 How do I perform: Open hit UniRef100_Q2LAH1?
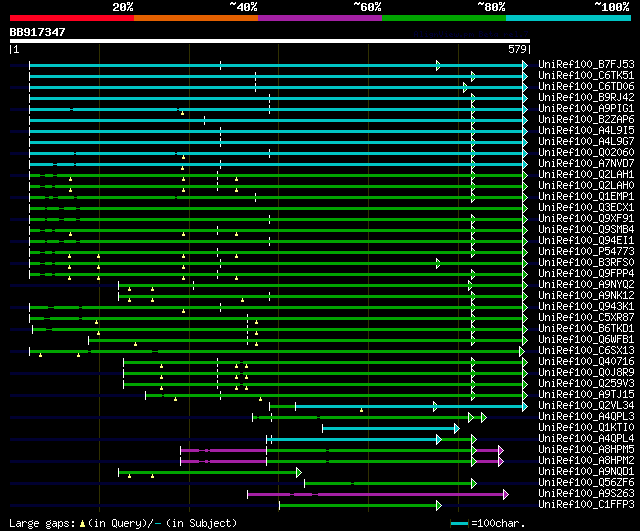(x=586, y=175)
